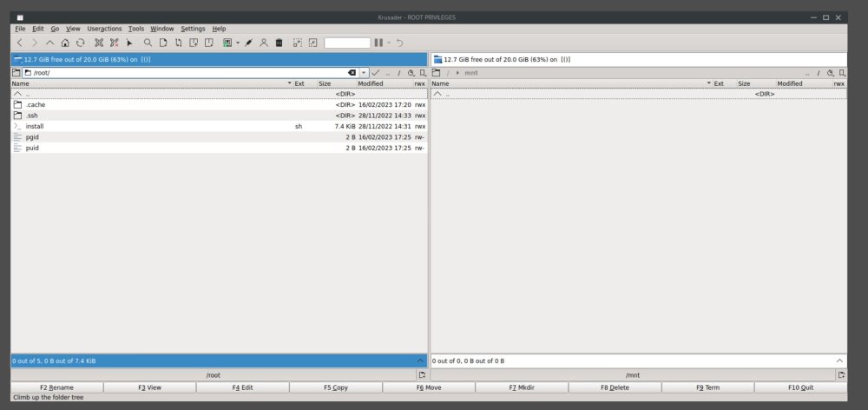Open the Useractions menu
Viewport: 868px width, 410px height.
[x=104, y=29]
